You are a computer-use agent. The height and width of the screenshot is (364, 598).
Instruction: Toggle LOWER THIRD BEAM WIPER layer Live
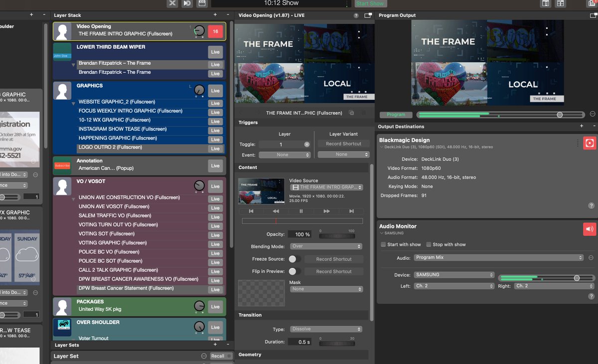215,52
